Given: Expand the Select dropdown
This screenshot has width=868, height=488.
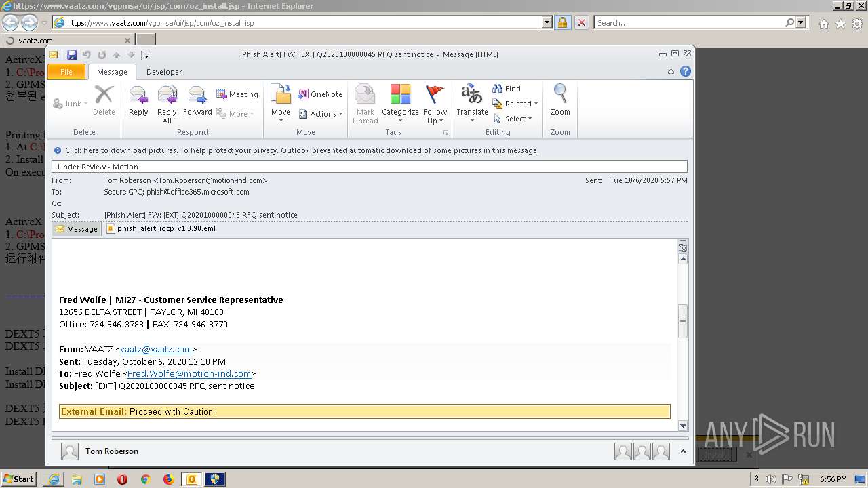Looking at the screenshot, I should pyautogui.click(x=513, y=119).
